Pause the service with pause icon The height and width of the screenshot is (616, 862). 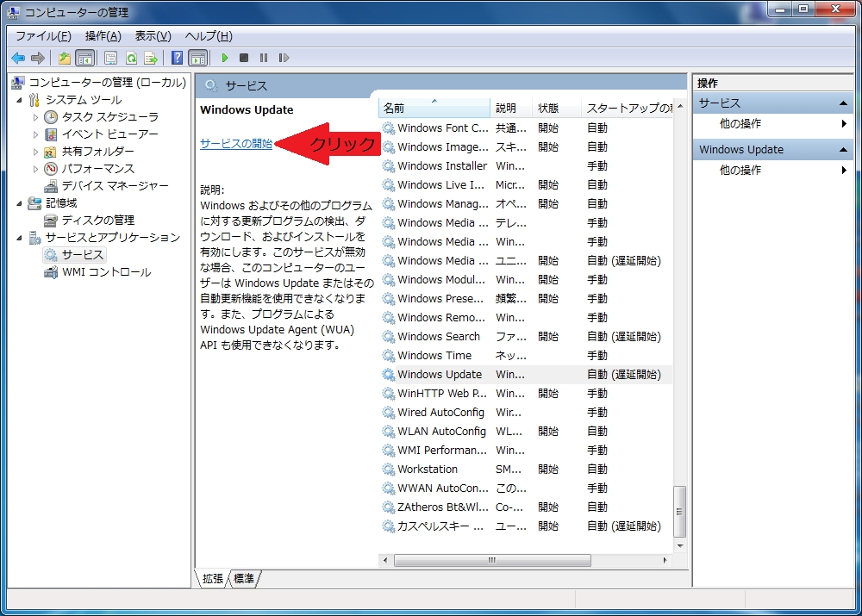pyautogui.click(x=264, y=58)
